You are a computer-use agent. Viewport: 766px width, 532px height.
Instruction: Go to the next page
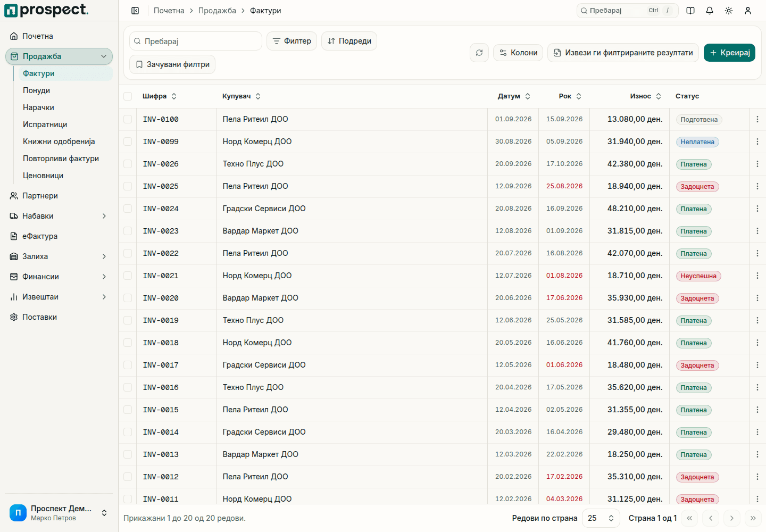click(x=732, y=518)
